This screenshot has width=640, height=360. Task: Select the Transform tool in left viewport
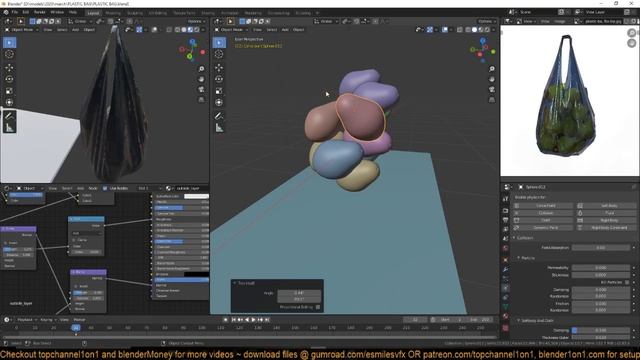[9, 102]
